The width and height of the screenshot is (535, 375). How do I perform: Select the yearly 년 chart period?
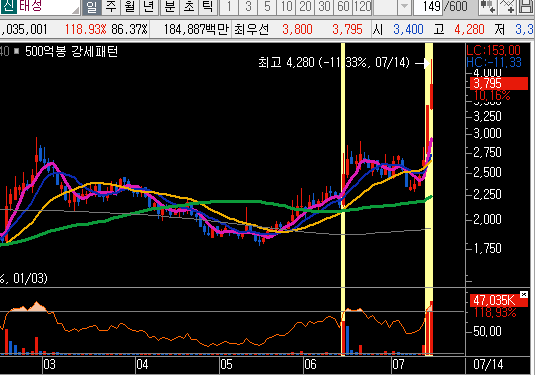149,7
